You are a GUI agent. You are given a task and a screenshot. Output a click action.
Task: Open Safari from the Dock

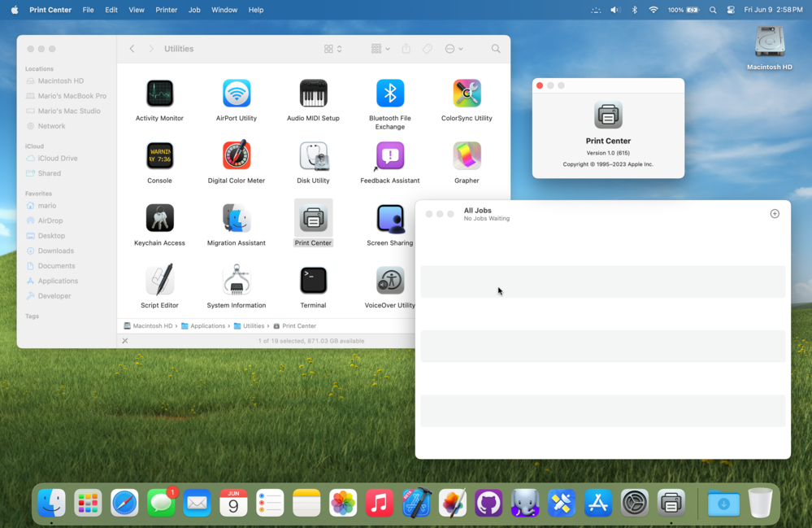[x=124, y=503]
